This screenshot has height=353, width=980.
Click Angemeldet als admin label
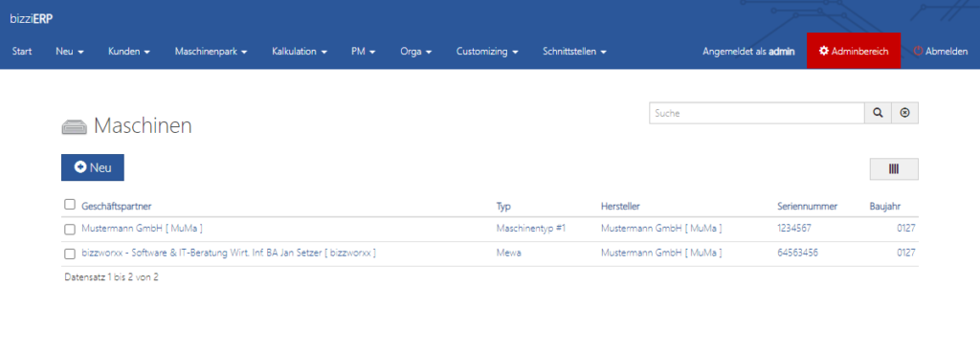point(748,52)
